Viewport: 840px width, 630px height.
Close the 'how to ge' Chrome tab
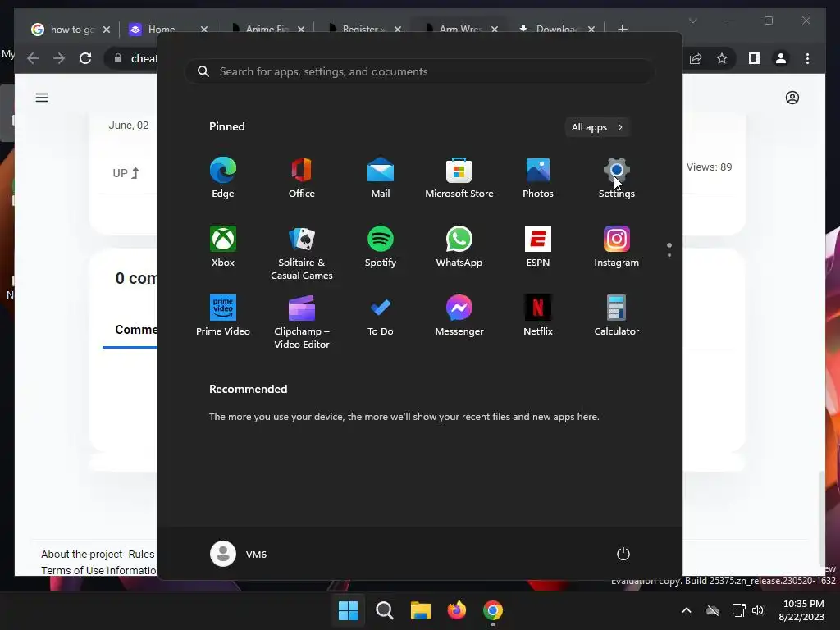click(x=106, y=30)
